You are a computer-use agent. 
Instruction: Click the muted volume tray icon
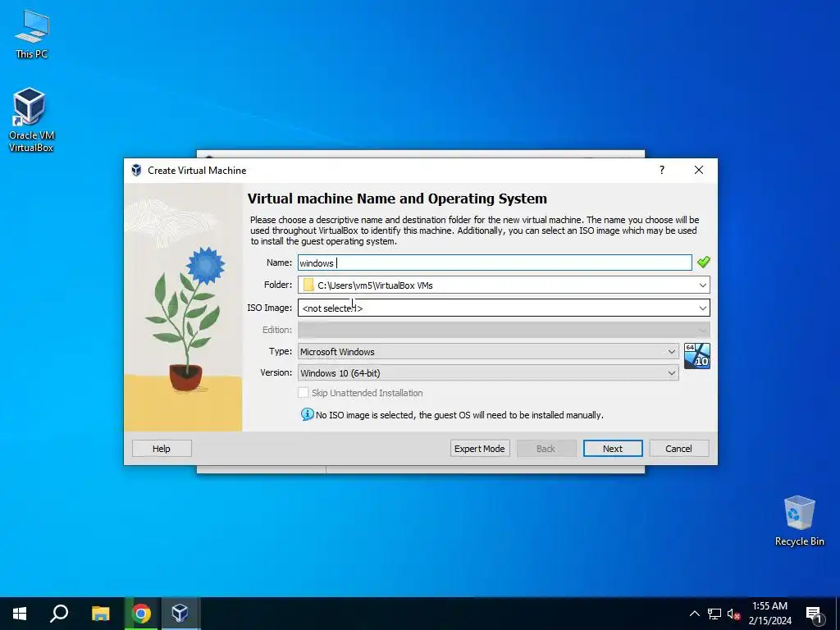click(x=733, y=614)
